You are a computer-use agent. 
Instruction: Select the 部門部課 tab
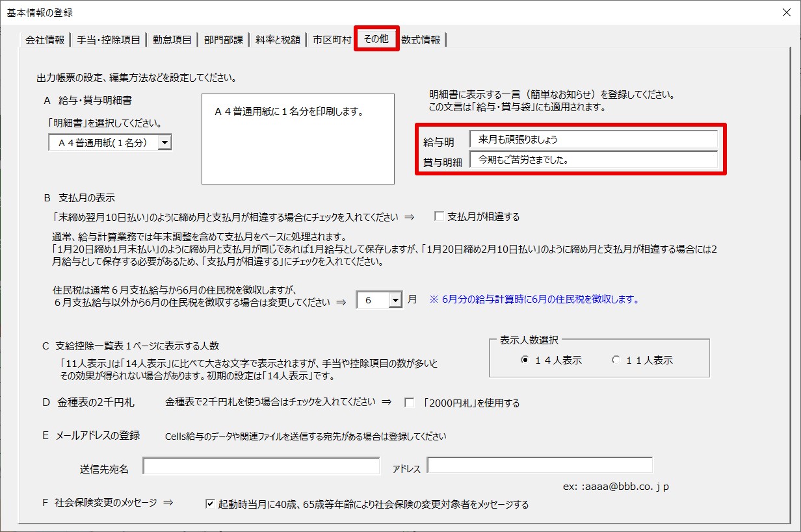click(224, 40)
